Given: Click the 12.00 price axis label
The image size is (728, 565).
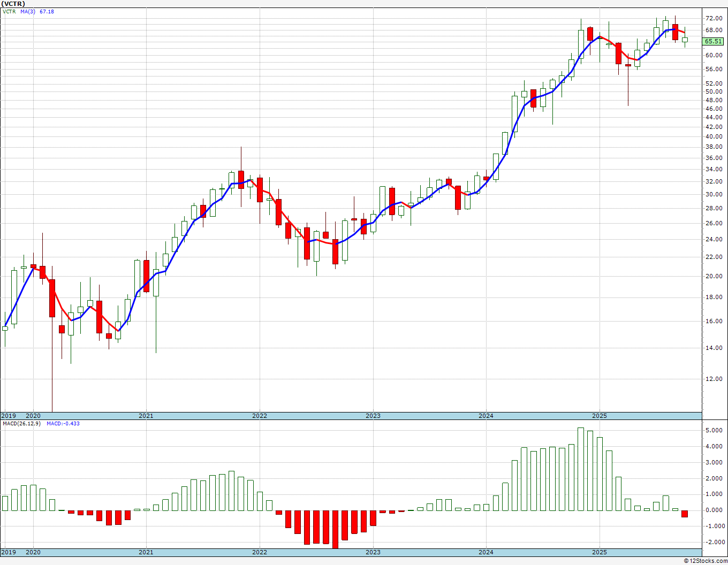Looking at the screenshot, I should click(x=714, y=379).
